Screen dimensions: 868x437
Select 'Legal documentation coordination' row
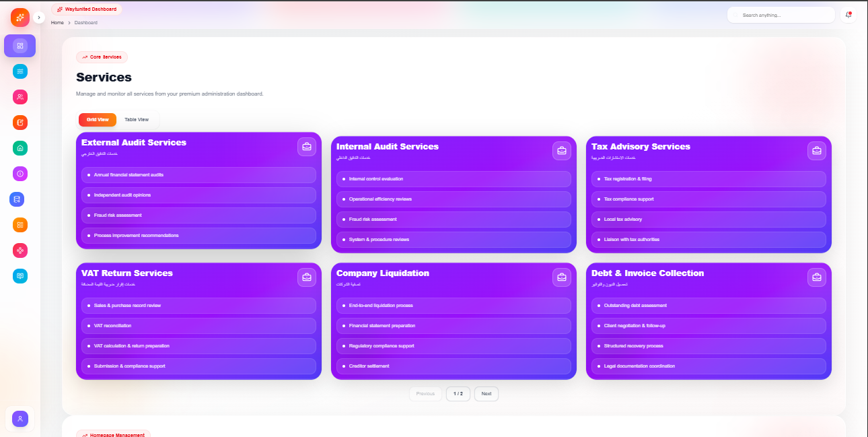click(709, 366)
